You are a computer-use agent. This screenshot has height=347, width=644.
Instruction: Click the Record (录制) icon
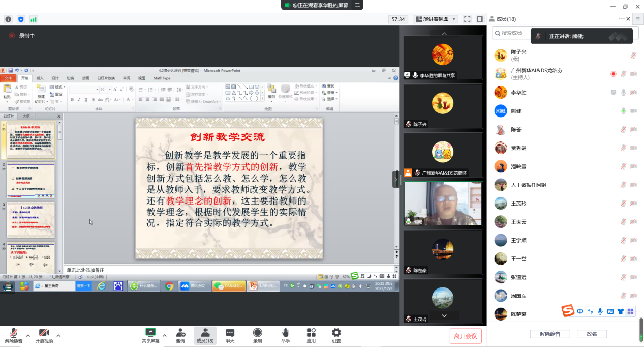click(257, 335)
